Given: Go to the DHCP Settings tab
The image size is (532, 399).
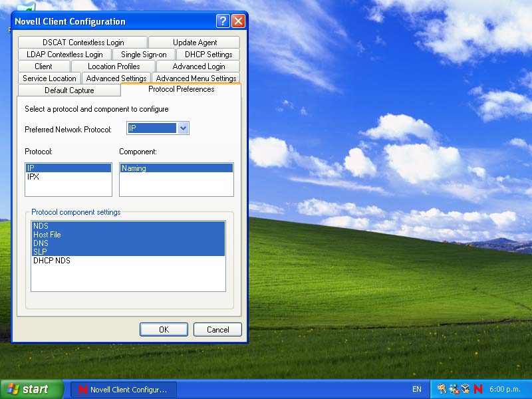Looking at the screenshot, I should click(208, 55).
